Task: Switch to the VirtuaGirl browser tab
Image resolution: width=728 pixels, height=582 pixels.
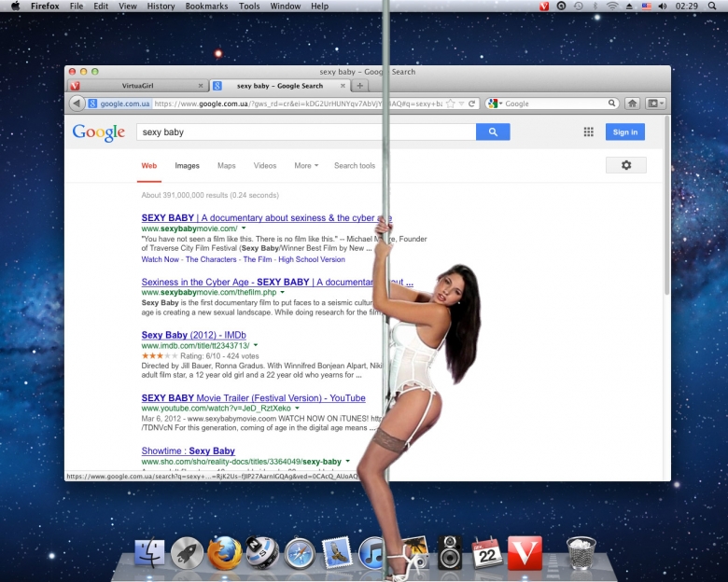Action: (137, 86)
